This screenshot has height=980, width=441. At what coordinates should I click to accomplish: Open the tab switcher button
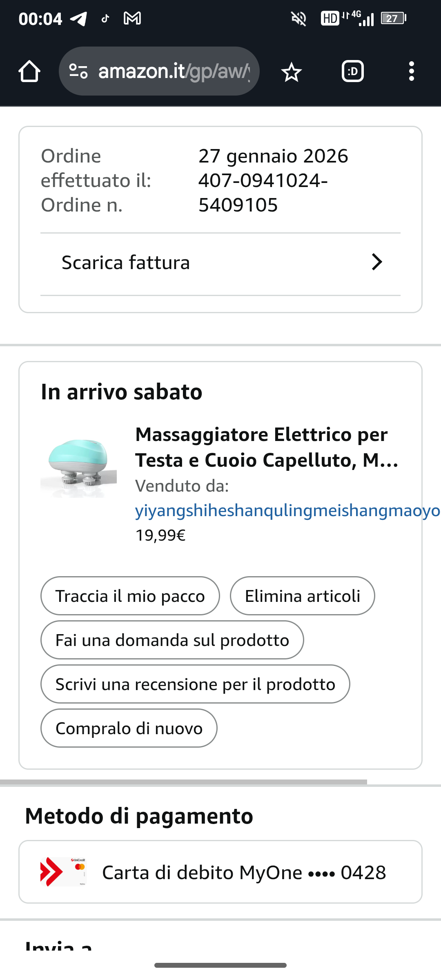pyautogui.click(x=352, y=71)
